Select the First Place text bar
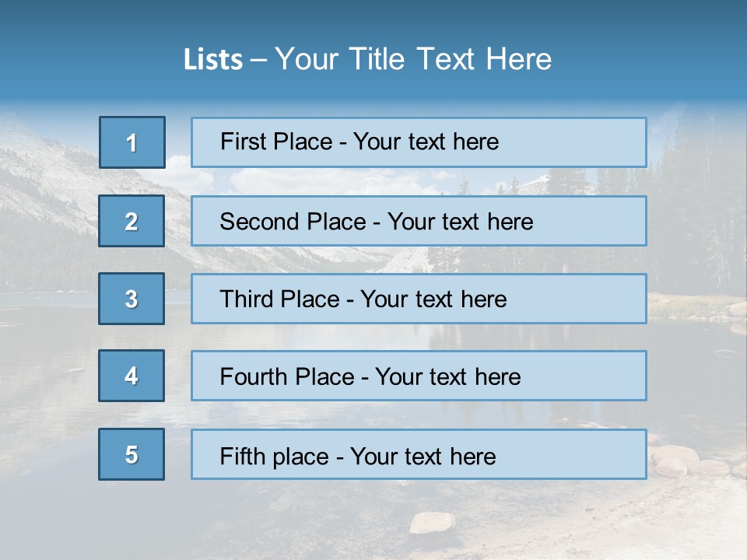 [x=419, y=142]
